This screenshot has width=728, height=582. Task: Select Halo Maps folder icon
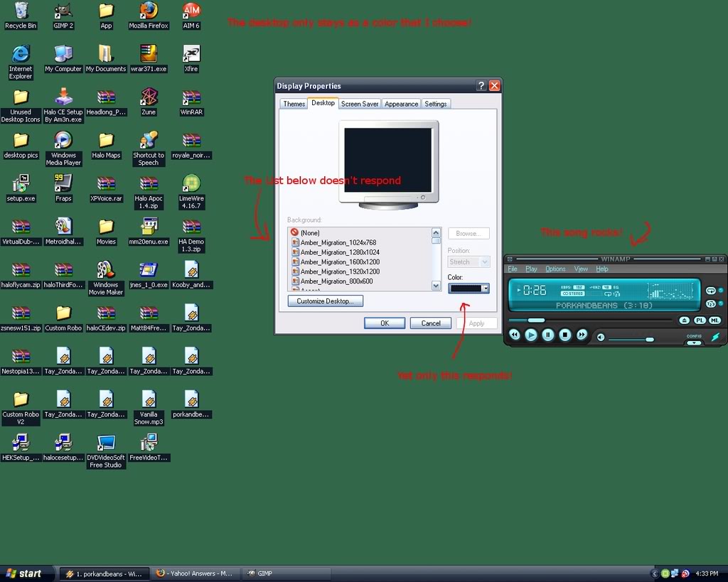point(106,145)
